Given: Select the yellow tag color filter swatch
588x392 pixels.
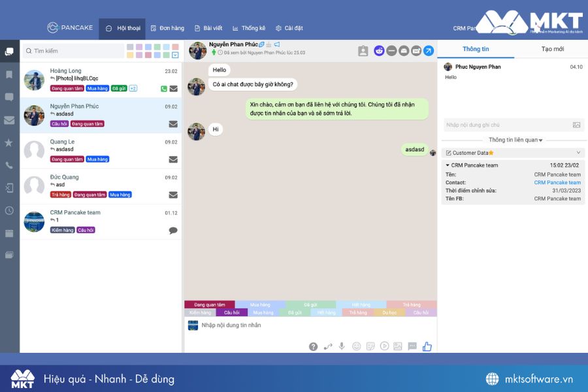Looking at the screenshot, I should pyautogui.click(x=130, y=55).
